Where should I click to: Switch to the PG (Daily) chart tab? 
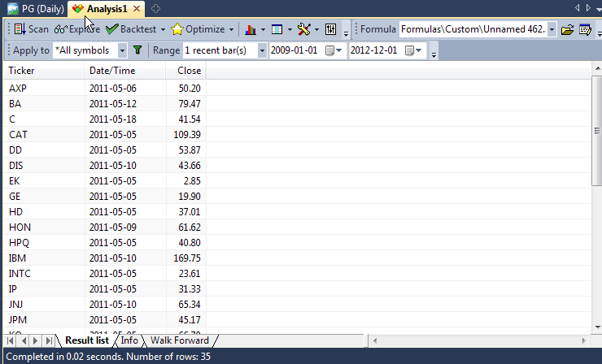pos(35,9)
